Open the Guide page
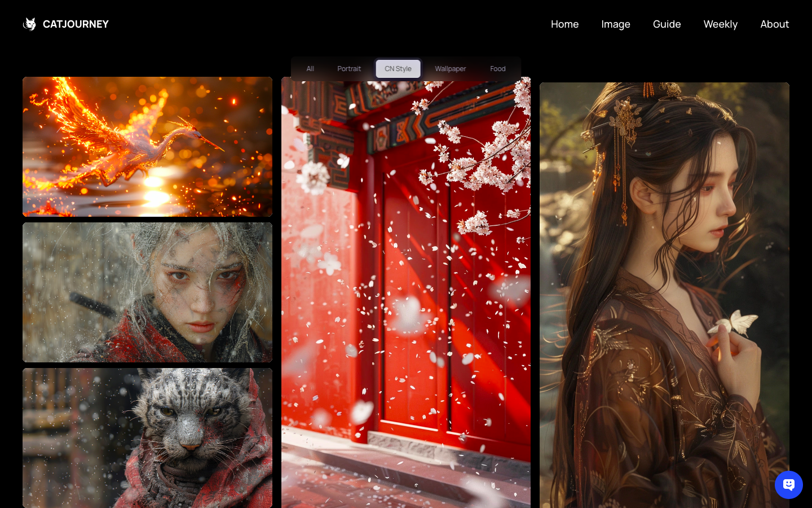The height and width of the screenshot is (508, 812). tap(667, 24)
